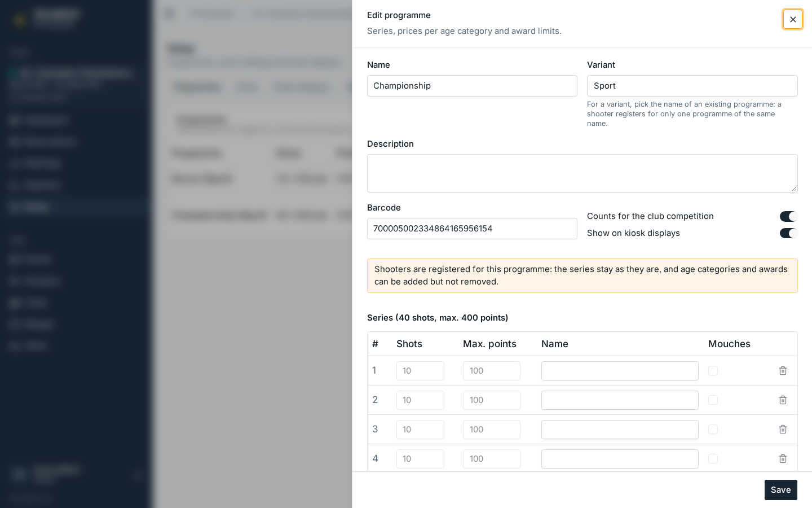This screenshot has height=508, width=812.
Task: Click into the Description text area
Action: (x=582, y=173)
